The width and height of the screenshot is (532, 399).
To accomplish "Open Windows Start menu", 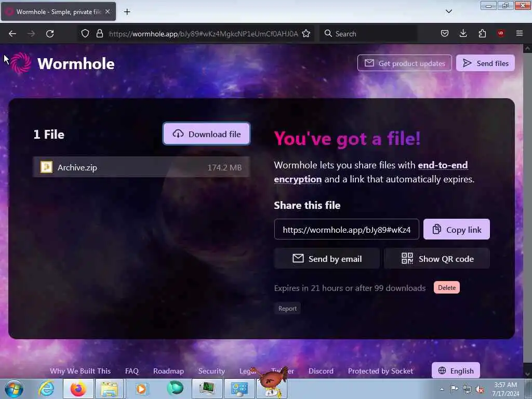I will [14, 389].
